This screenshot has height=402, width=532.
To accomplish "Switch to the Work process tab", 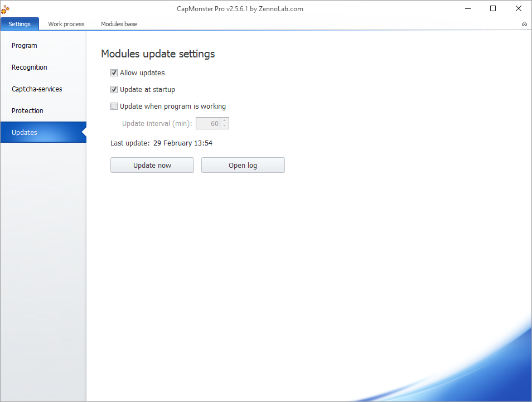I will pyautogui.click(x=66, y=24).
